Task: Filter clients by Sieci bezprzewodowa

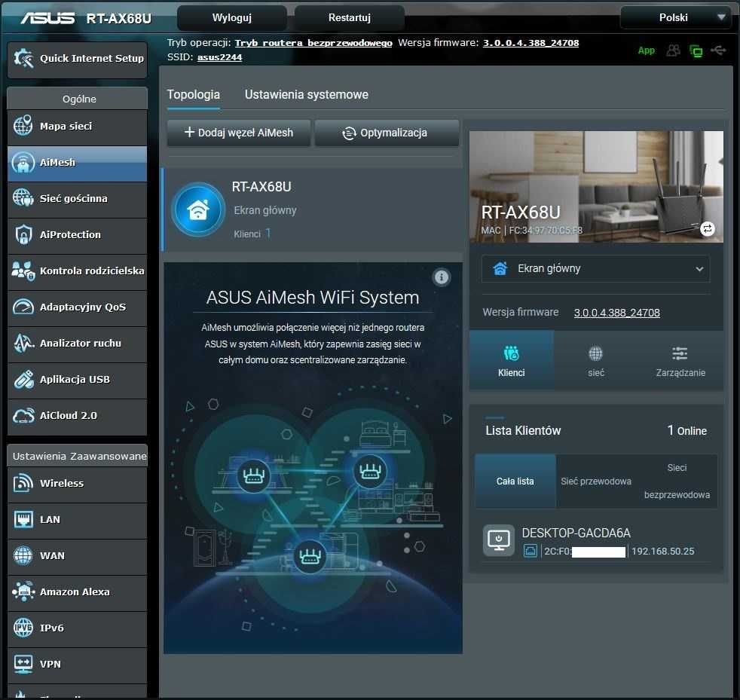Action: click(x=677, y=481)
